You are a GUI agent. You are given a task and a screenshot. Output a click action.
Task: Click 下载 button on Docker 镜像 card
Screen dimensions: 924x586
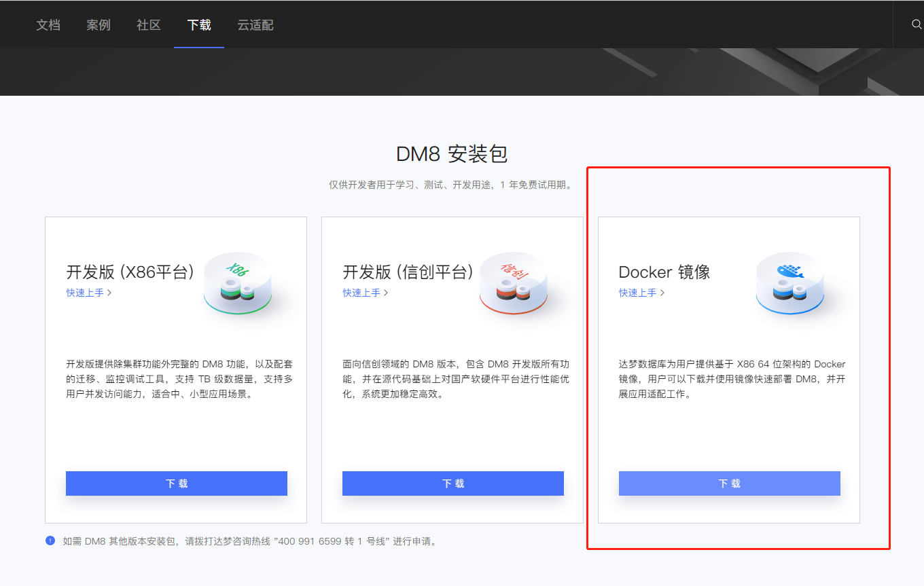[x=729, y=483]
